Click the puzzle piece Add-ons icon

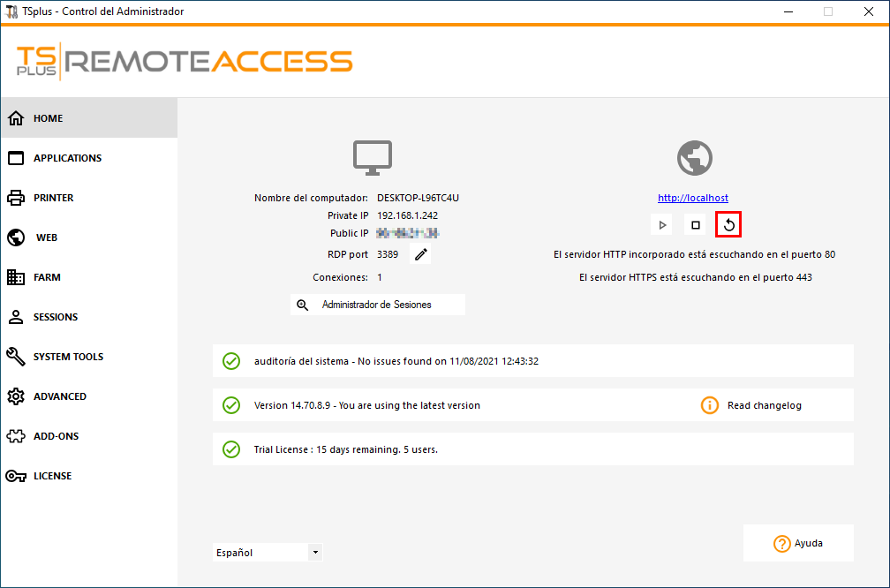(x=16, y=436)
